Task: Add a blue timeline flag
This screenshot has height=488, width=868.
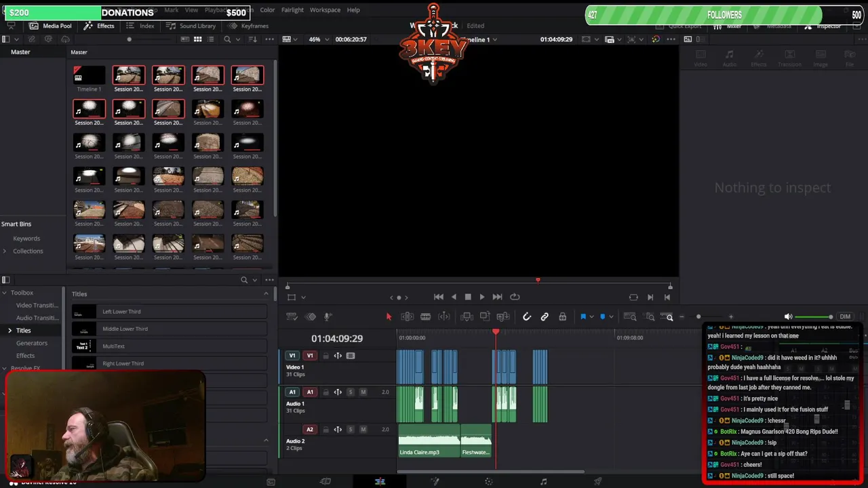Action: tap(583, 317)
